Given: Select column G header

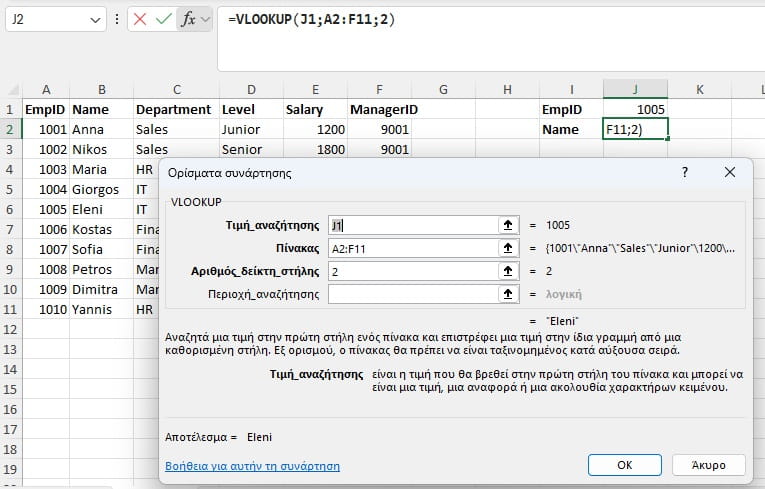Looking at the screenshot, I should pyautogui.click(x=443, y=90).
